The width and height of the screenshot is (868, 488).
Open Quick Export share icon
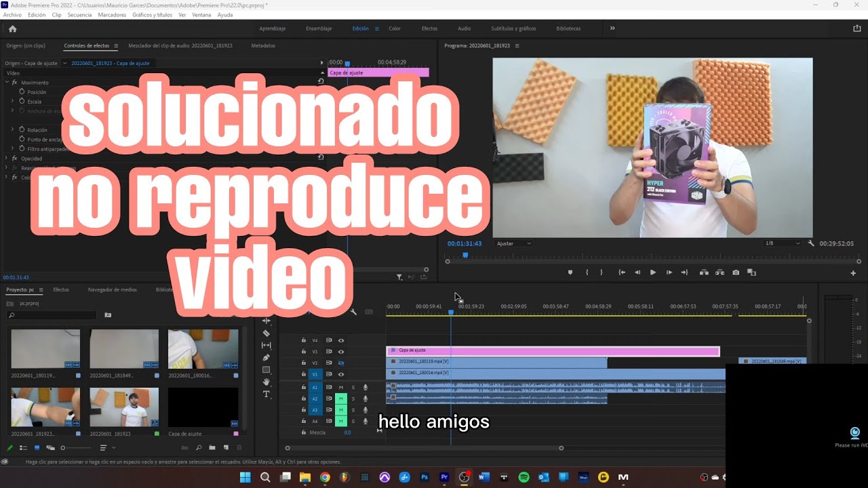pos(856,28)
